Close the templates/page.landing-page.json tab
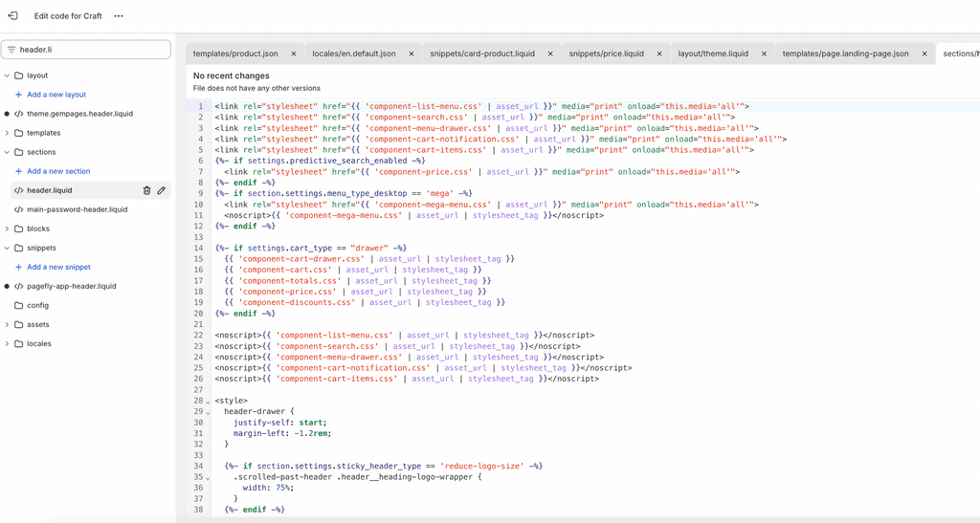The width and height of the screenshot is (980, 523). (924, 54)
